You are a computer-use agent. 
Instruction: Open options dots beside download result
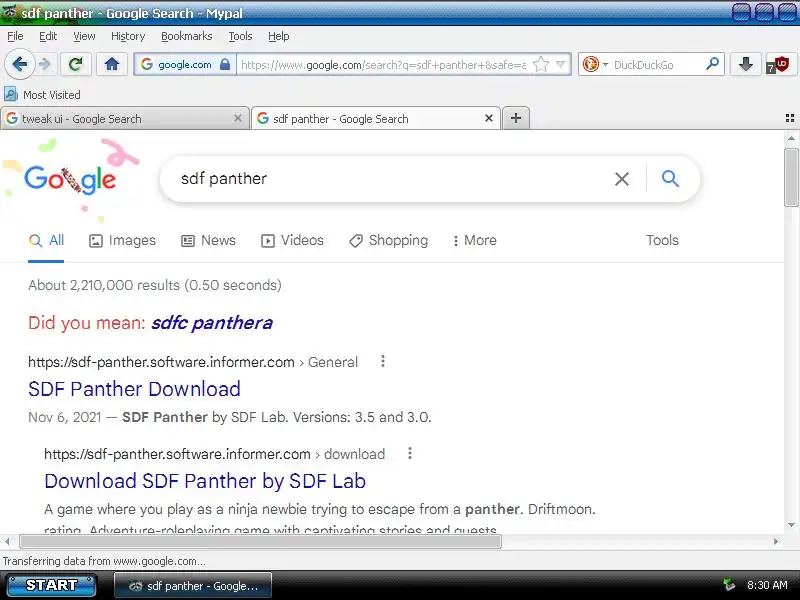coord(410,454)
